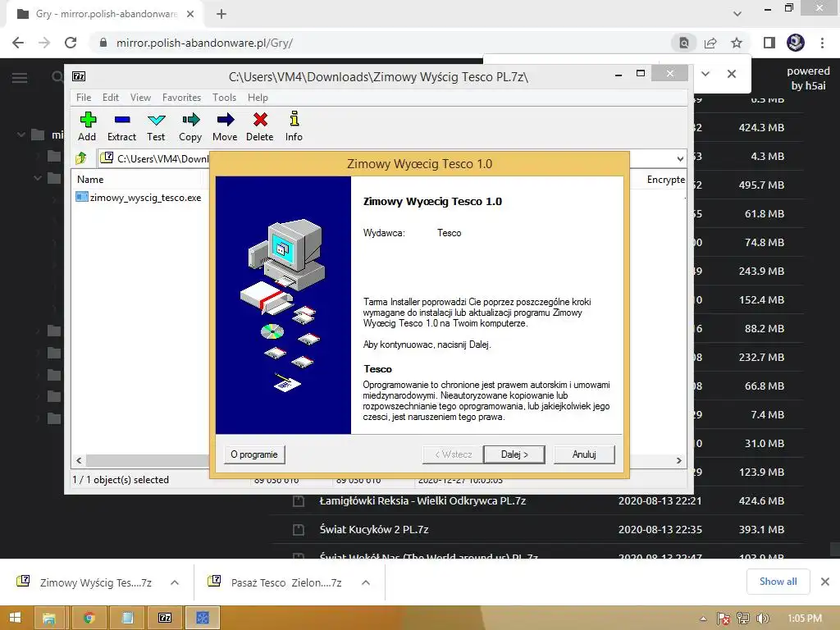The image size is (840, 630).
Task: Expand the popup chevron behind 7-Zip
Action: 705,74
